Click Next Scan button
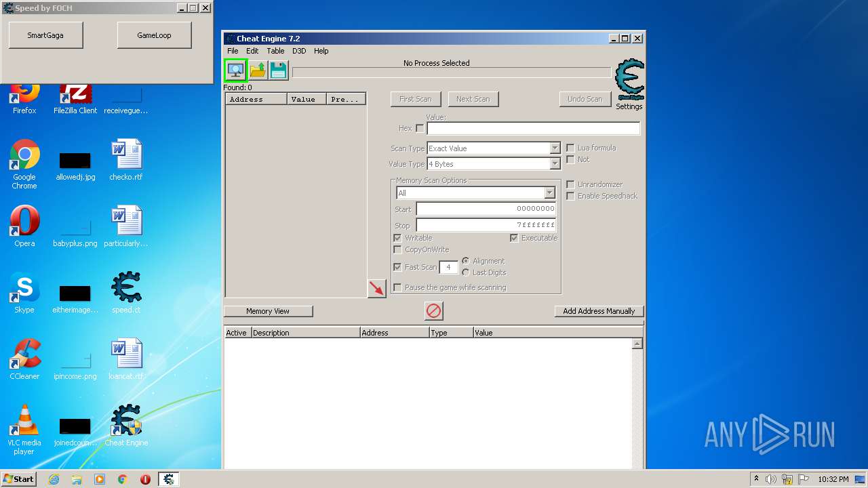Viewport: 868px width, 488px height. tap(473, 99)
